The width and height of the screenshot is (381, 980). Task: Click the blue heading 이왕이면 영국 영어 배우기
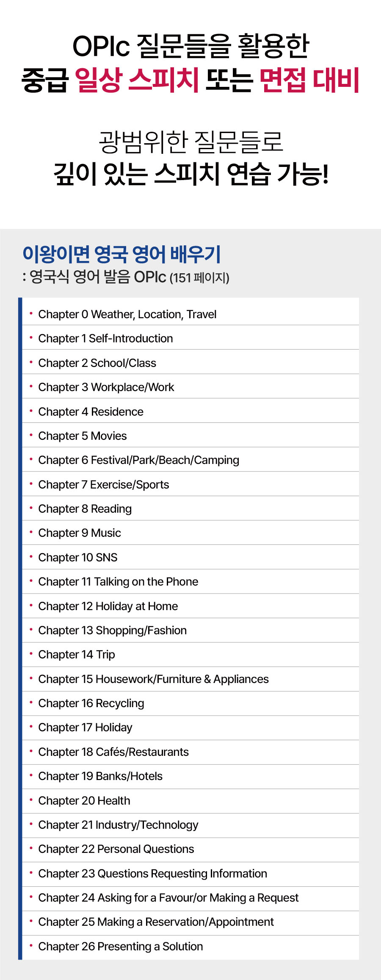coord(121,254)
